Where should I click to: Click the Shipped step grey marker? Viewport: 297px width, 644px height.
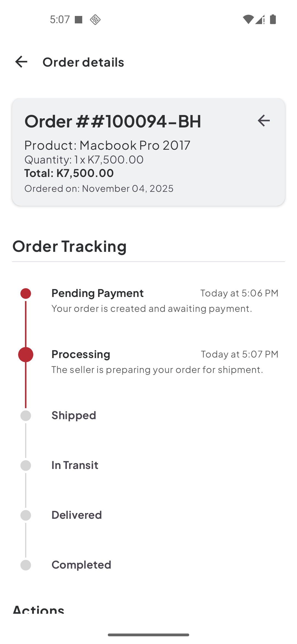[26, 416]
